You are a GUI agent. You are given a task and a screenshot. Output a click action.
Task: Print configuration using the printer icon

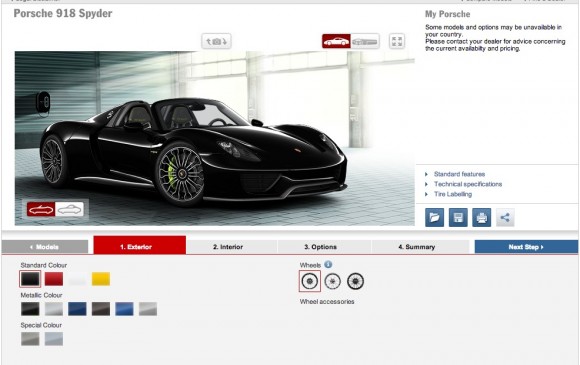[482, 217]
